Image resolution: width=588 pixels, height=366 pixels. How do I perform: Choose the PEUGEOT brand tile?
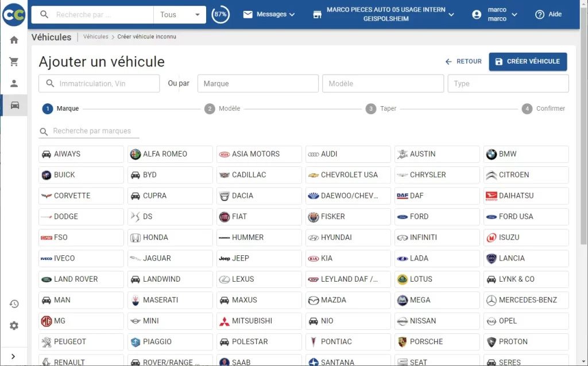pyautogui.click(x=81, y=342)
